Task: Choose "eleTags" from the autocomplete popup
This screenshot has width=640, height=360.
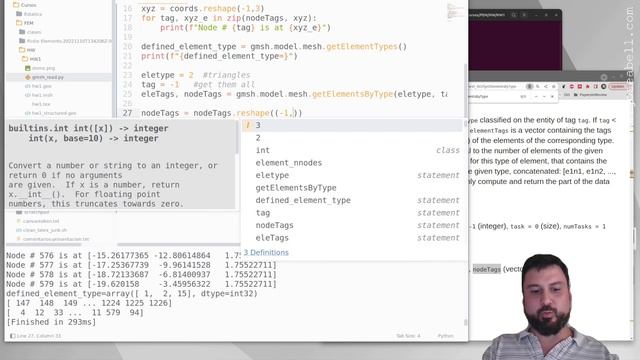Action: (353, 238)
